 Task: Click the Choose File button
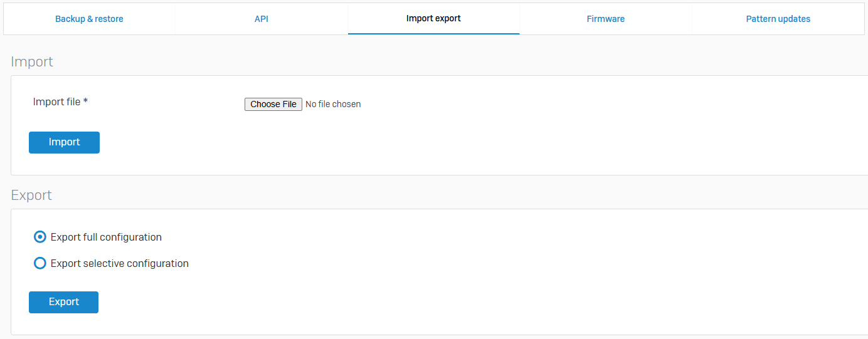(273, 104)
